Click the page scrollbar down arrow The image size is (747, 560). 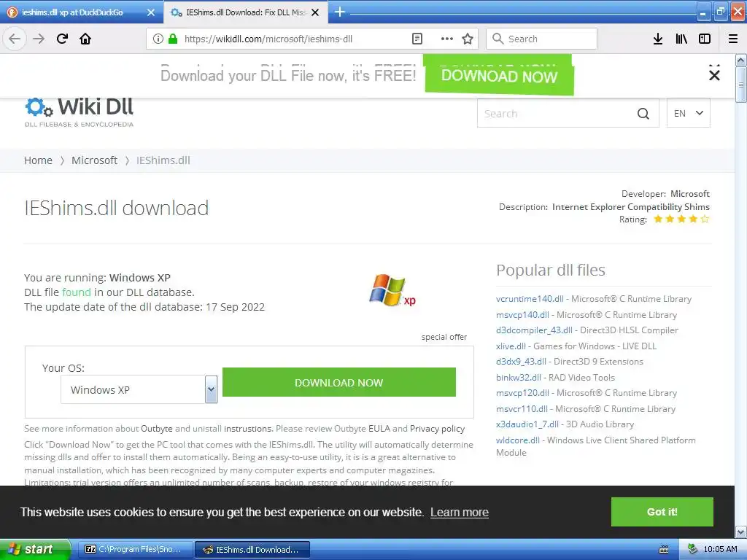(741, 532)
